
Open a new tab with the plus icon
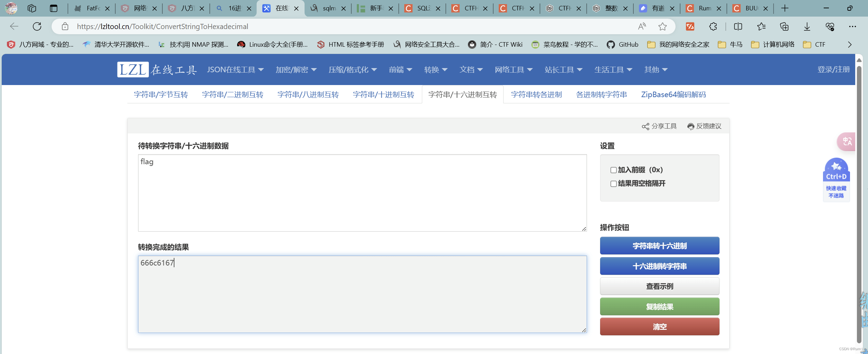[785, 8]
